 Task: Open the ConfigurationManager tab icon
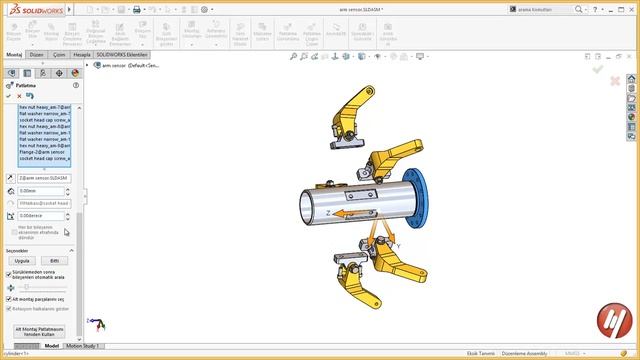pos(43,73)
